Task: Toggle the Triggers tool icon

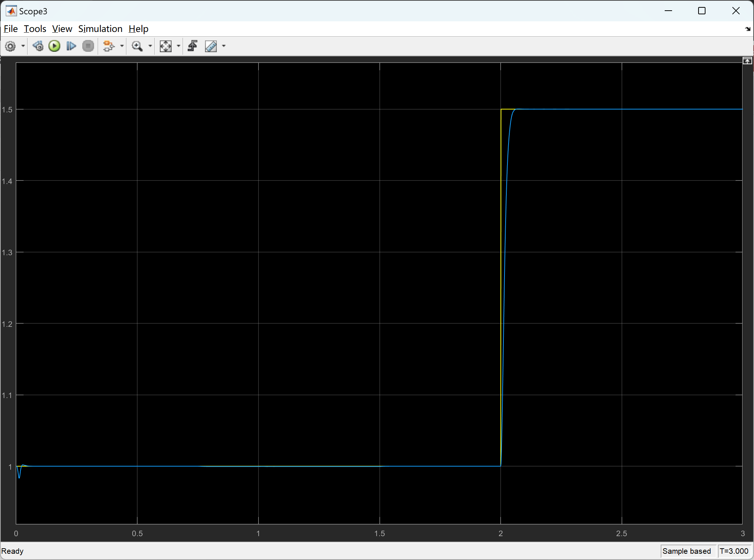Action: coord(193,46)
